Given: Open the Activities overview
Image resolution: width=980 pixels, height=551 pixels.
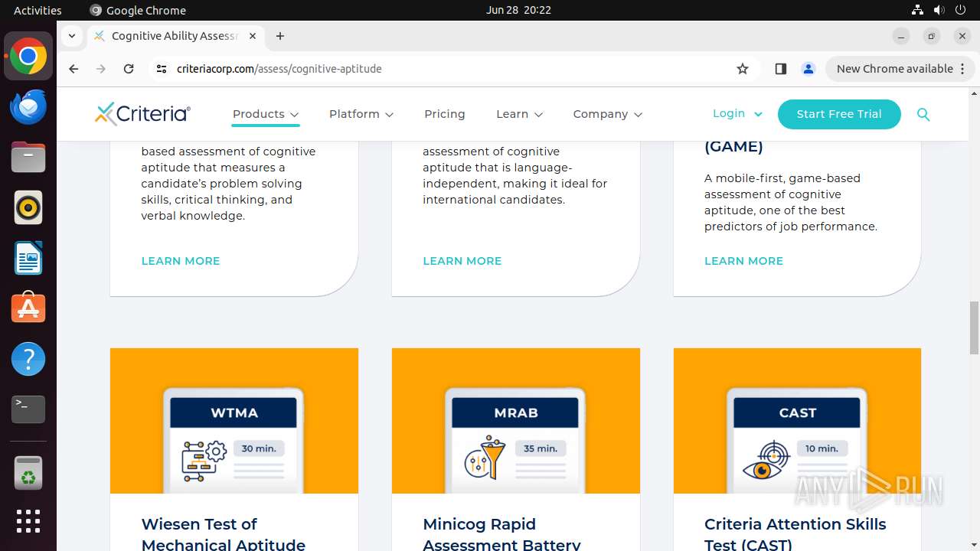Looking at the screenshot, I should (38, 10).
